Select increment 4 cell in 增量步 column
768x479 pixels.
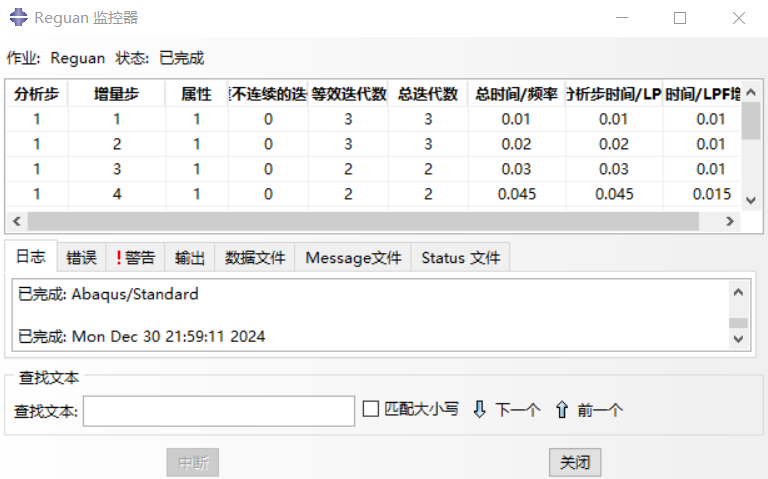point(117,194)
